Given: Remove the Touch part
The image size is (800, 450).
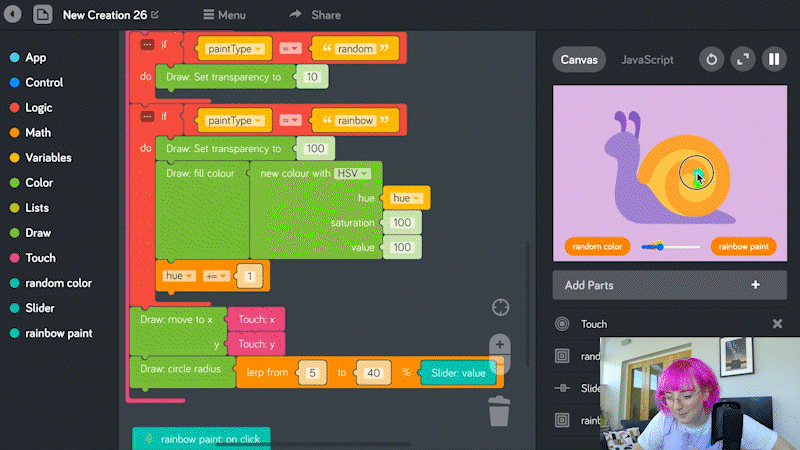Looking at the screenshot, I should 777,324.
